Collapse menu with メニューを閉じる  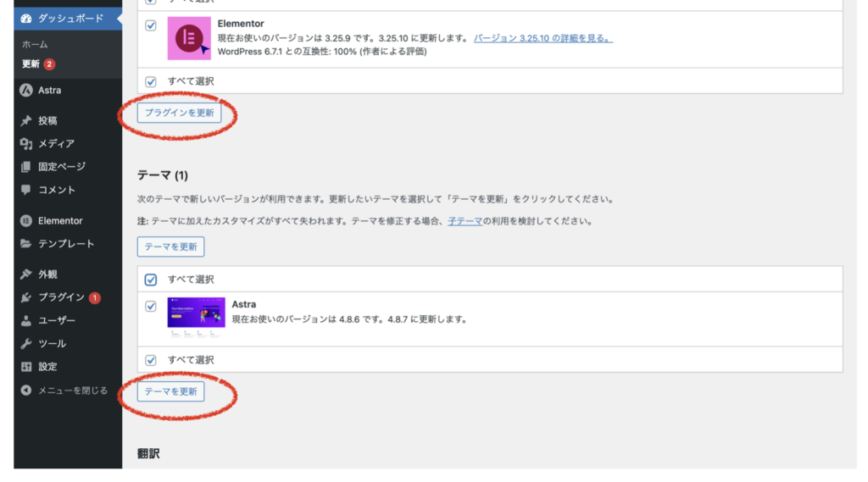64,391
